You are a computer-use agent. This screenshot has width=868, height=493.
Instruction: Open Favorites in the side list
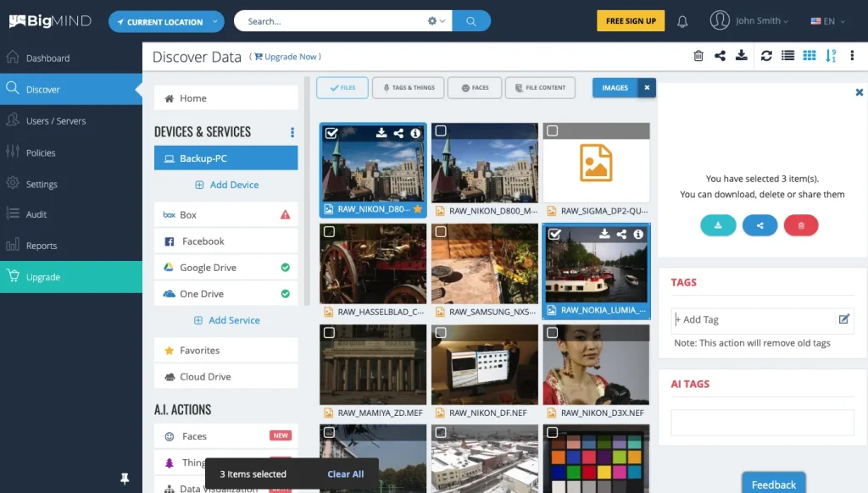(x=225, y=351)
